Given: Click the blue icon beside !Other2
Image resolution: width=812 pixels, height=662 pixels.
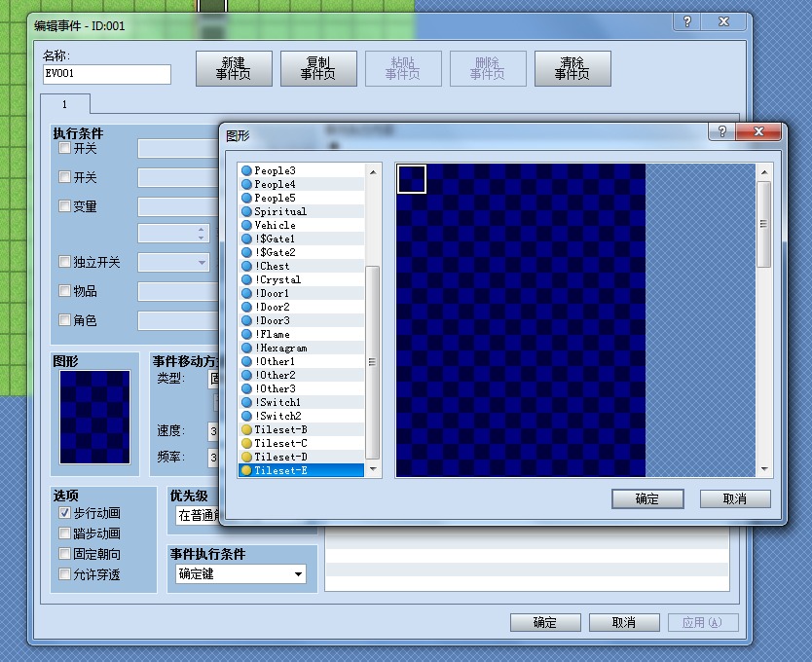Looking at the screenshot, I should coord(246,375).
